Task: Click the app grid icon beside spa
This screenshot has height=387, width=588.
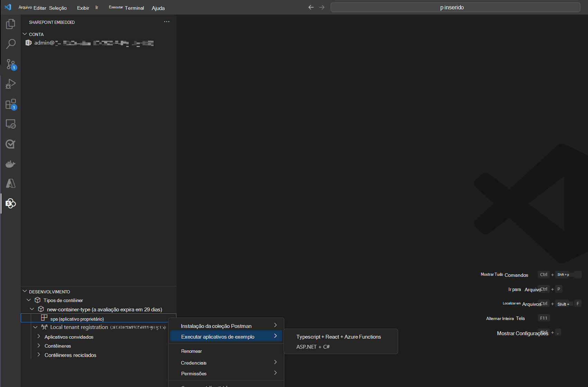Action: tap(44, 317)
